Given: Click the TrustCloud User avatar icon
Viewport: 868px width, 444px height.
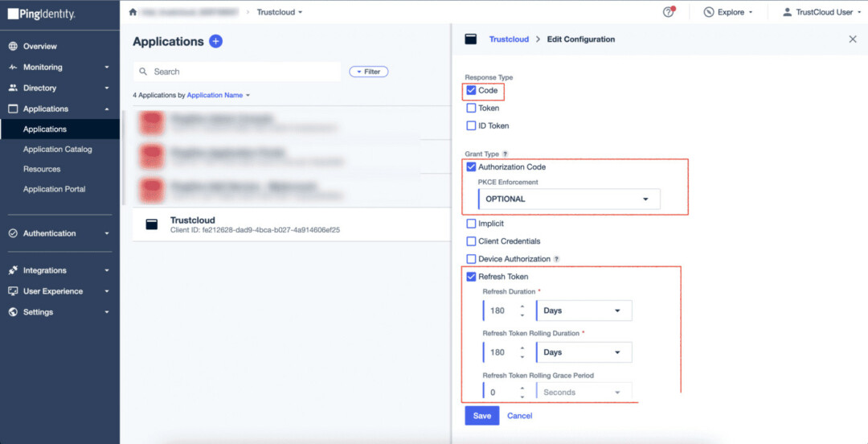Looking at the screenshot, I should 787,12.
